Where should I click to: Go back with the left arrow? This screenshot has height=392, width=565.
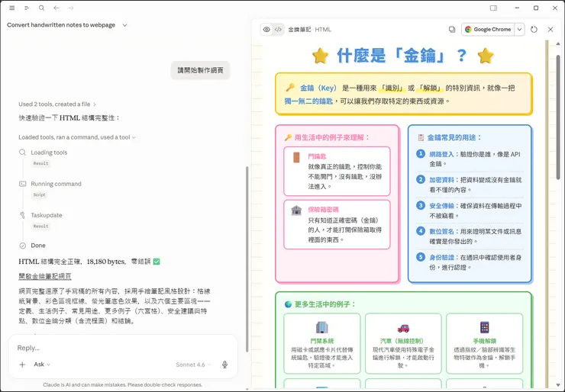click(x=56, y=8)
